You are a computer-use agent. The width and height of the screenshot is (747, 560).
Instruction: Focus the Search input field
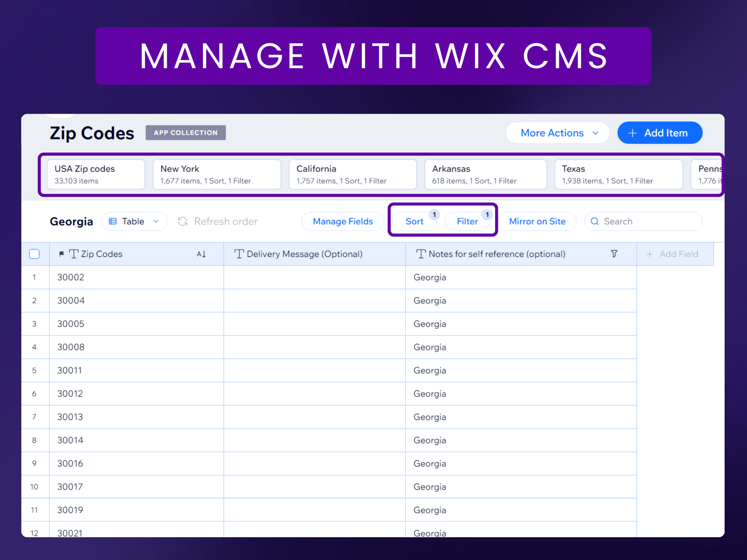643,222
